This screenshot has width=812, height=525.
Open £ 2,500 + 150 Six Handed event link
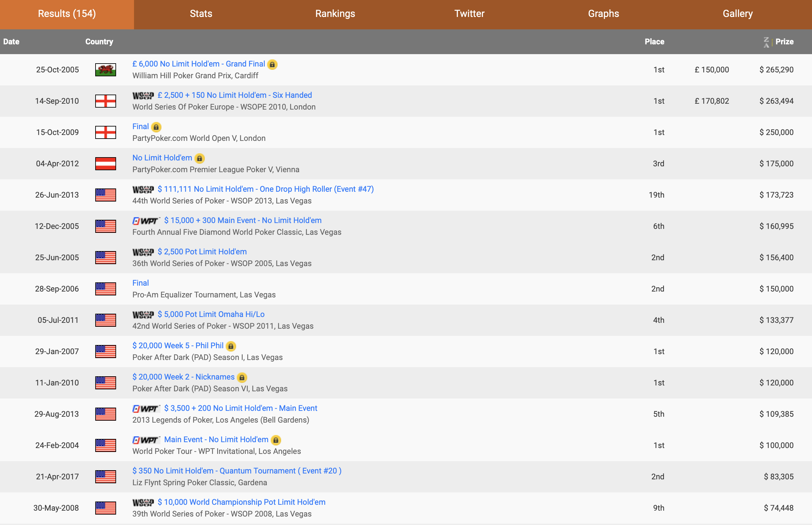pos(235,96)
